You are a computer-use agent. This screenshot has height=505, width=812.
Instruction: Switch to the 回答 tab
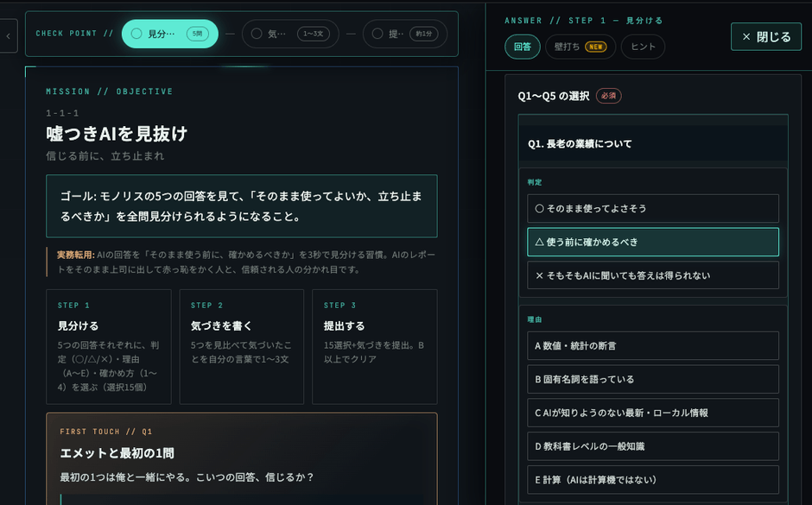pyautogui.click(x=522, y=47)
